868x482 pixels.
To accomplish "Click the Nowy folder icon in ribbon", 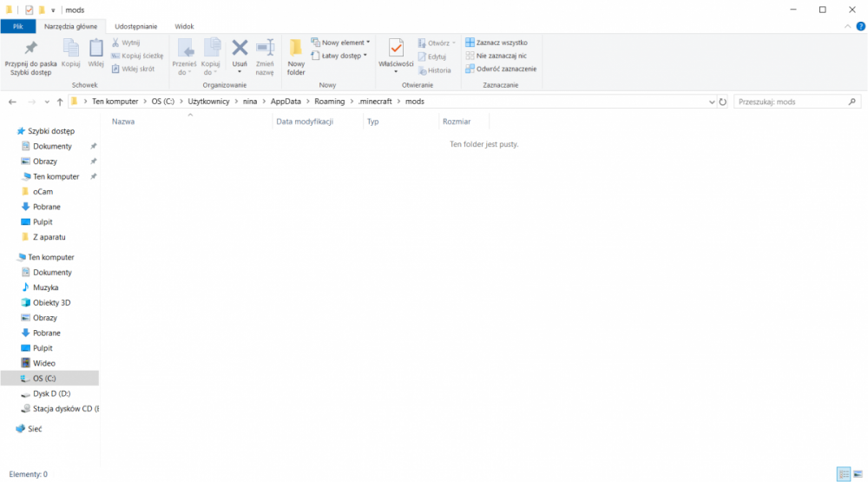I will 296,49.
